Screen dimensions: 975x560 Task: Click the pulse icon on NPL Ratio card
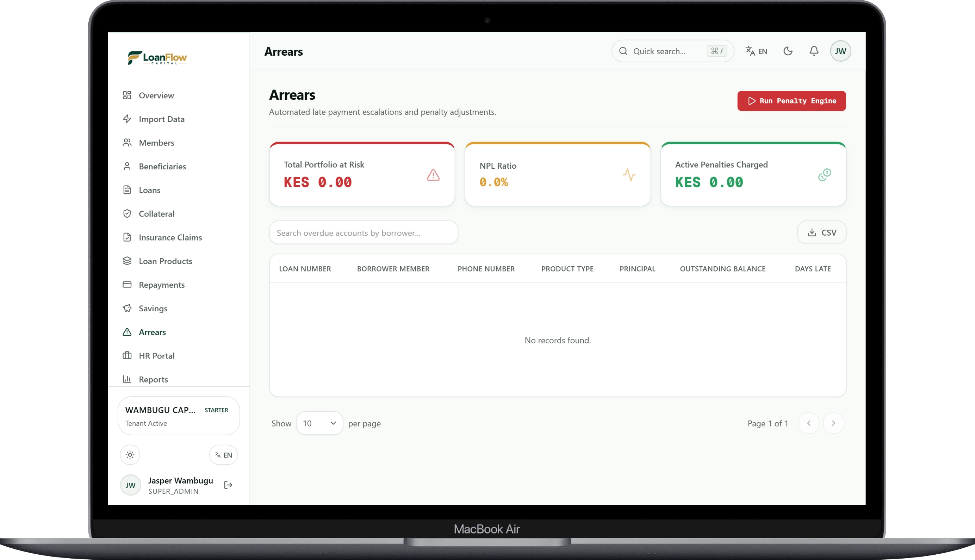(x=629, y=175)
